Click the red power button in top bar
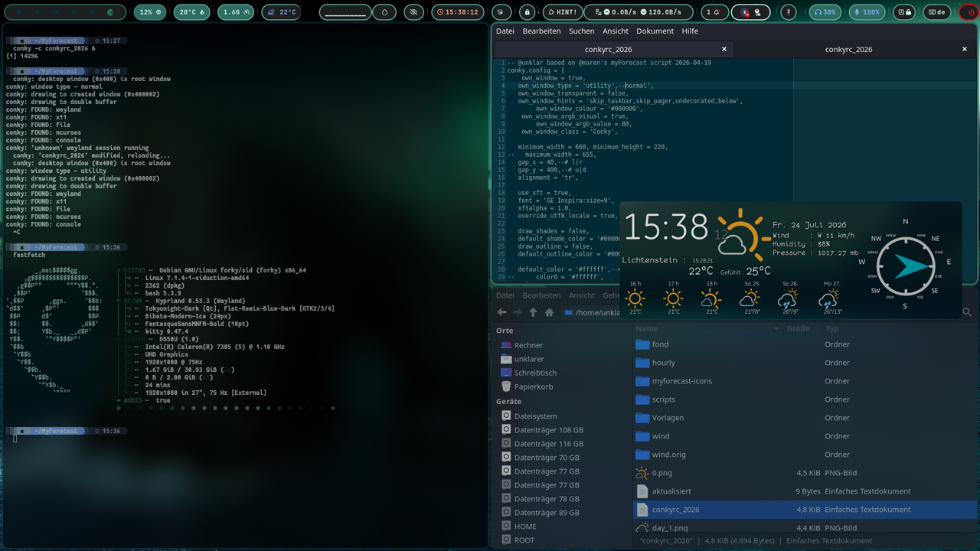Viewport: 980px width, 551px height. coord(968,12)
